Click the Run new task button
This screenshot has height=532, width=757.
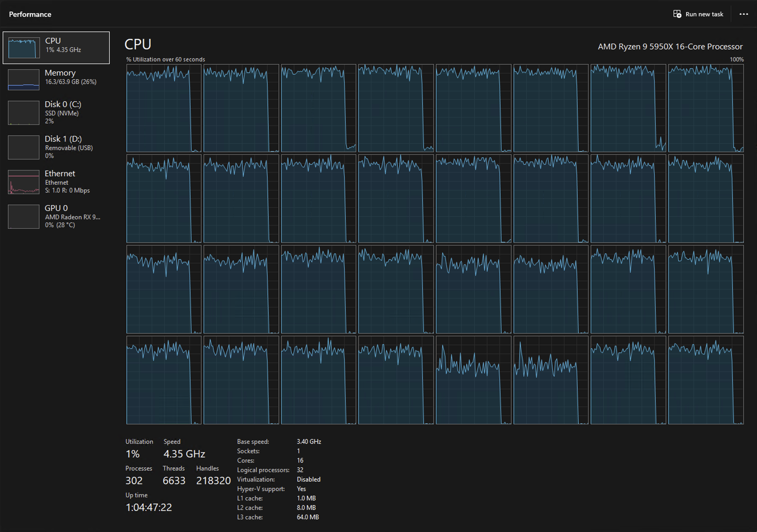pos(699,14)
